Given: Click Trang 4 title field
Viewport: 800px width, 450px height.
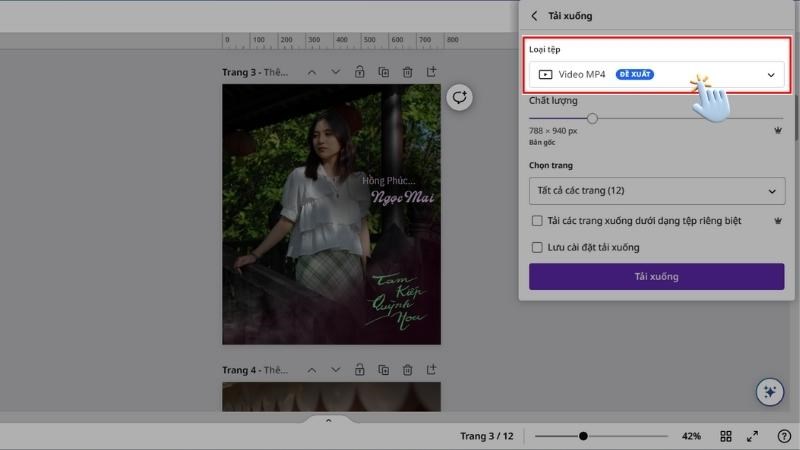Looking at the screenshot, I should click(255, 370).
